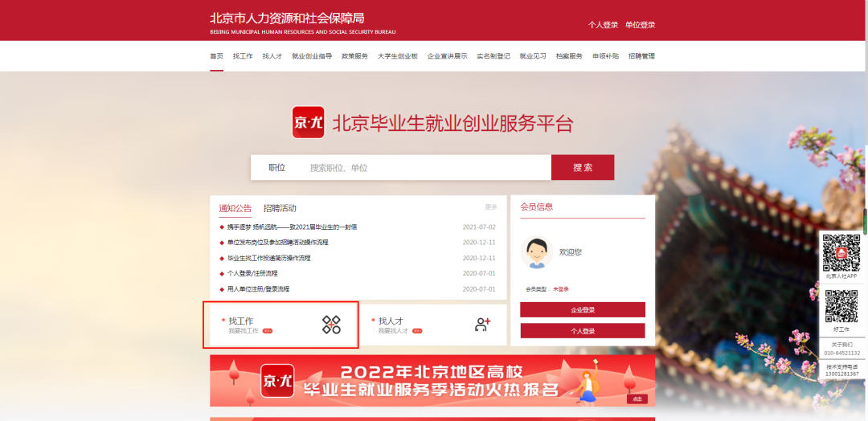Image resolution: width=868 pixels, height=421 pixels.
Task: Click the small red badge under 找工作
Action: tap(268, 331)
